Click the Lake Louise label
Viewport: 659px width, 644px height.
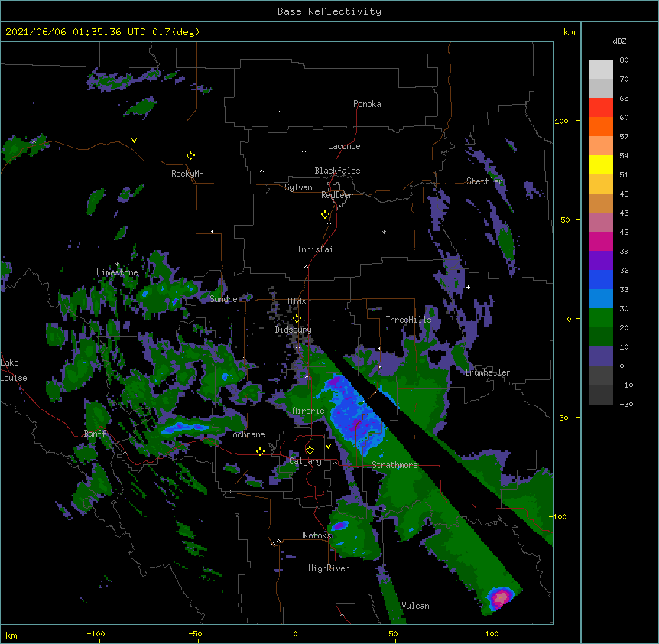point(14,370)
